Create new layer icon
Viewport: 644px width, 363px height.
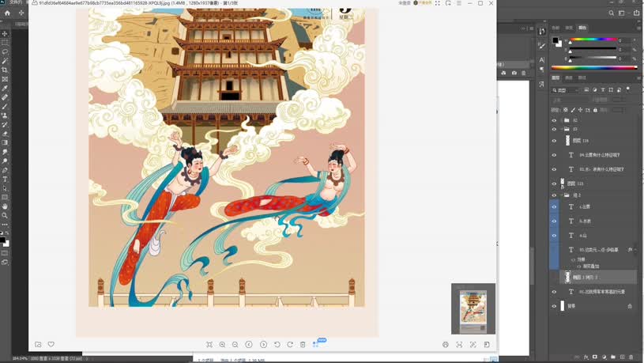622,357
